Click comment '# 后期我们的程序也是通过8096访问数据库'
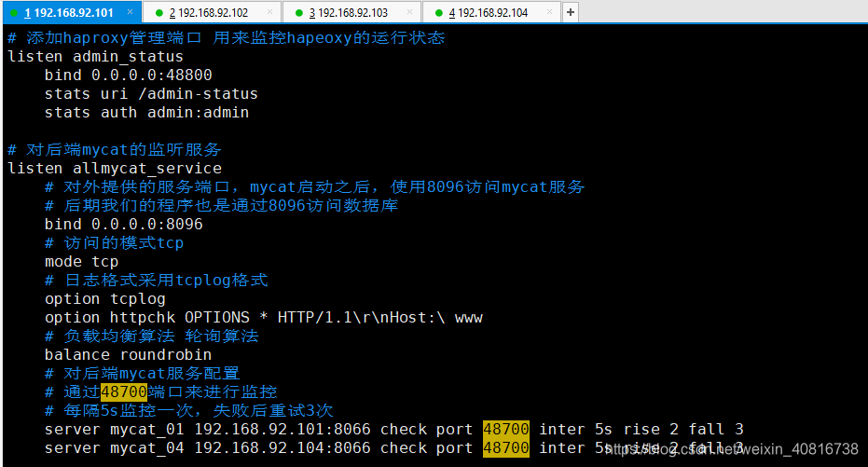Image resolution: width=868 pixels, height=467 pixels. 222,205
